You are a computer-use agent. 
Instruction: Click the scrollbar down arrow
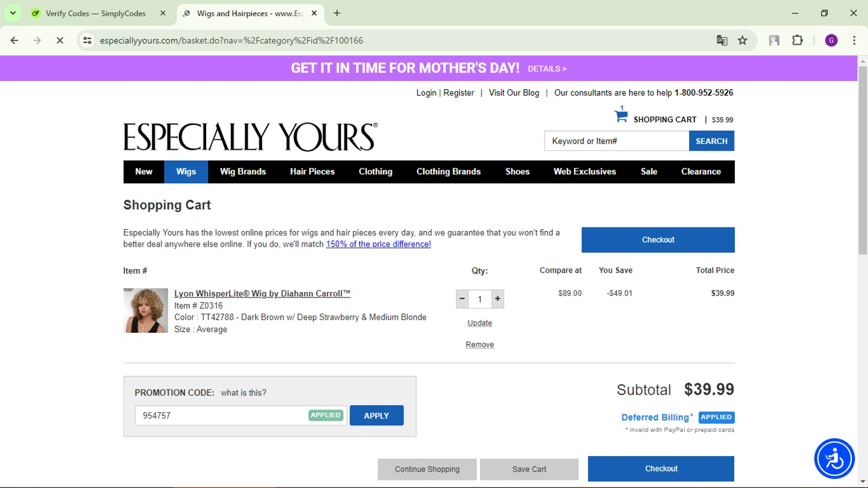click(x=863, y=482)
